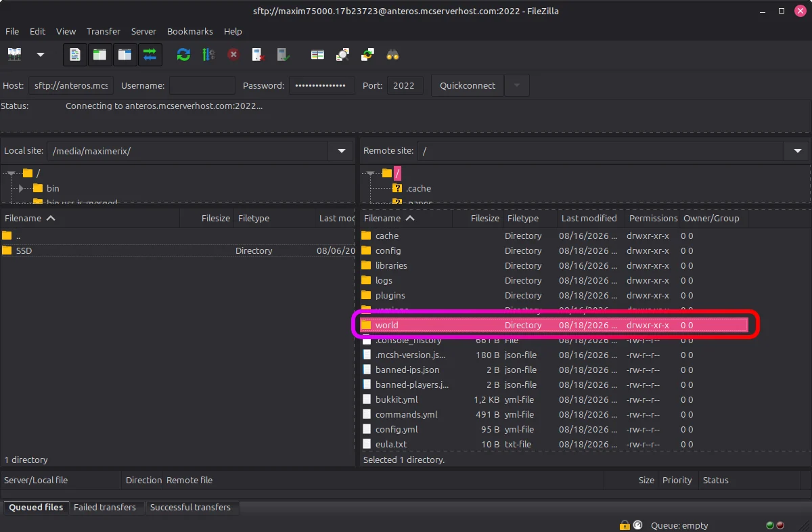Click the Quickconnect button
The height and width of the screenshot is (532, 812).
[468, 85]
